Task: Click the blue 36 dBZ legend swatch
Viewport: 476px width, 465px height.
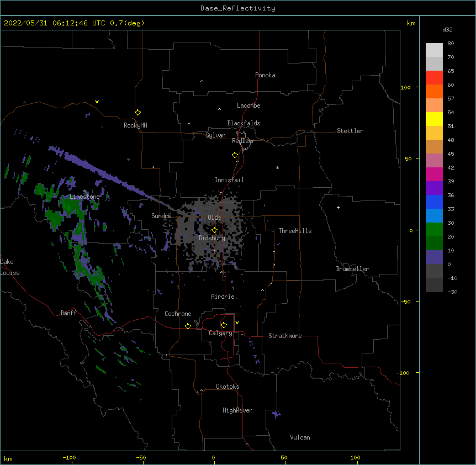Action: (x=434, y=202)
